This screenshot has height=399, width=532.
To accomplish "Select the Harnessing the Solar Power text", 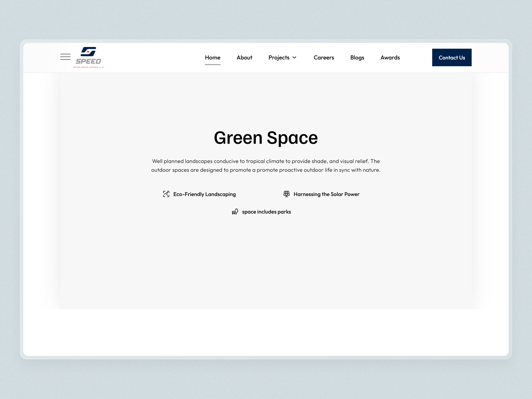I will [326, 194].
